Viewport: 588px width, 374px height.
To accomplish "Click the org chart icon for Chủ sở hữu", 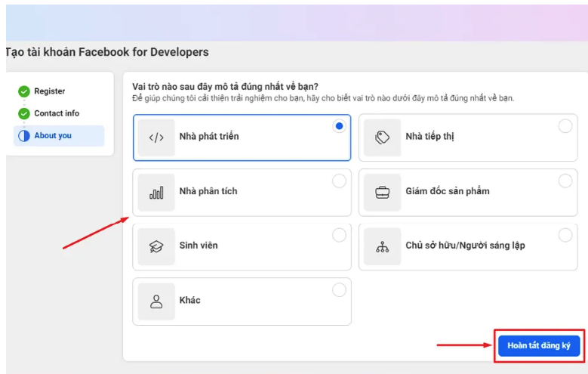I will pyautogui.click(x=382, y=247).
